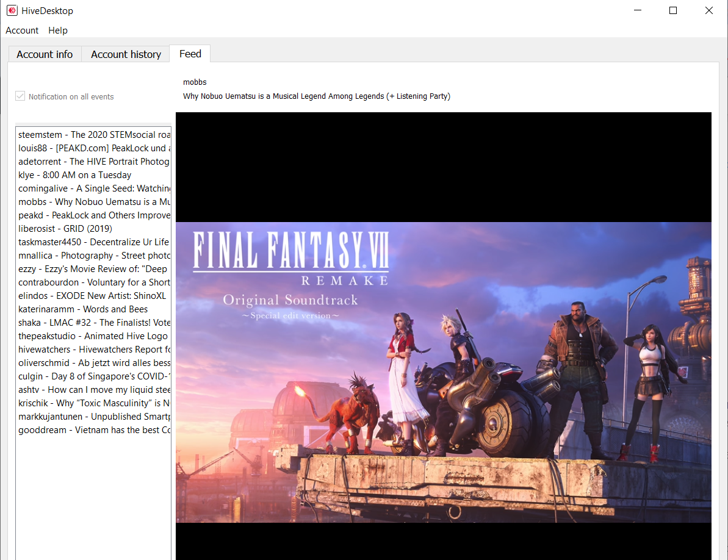Open shaka LMAC #32 Finalists post
The width and height of the screenshot is (728, 560).
94,323
